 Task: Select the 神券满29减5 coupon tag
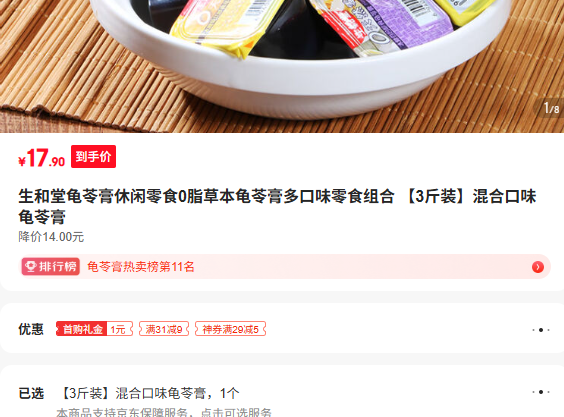click(230, 329)
